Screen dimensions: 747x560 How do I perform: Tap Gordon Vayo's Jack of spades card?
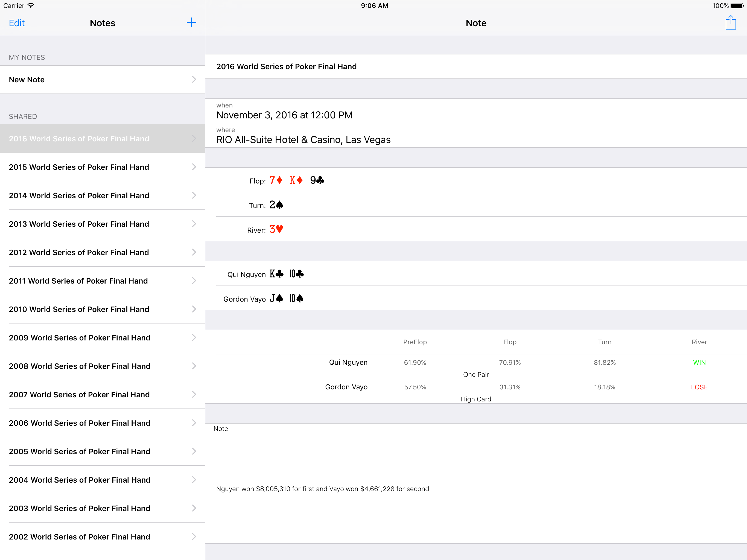[276, 299]
